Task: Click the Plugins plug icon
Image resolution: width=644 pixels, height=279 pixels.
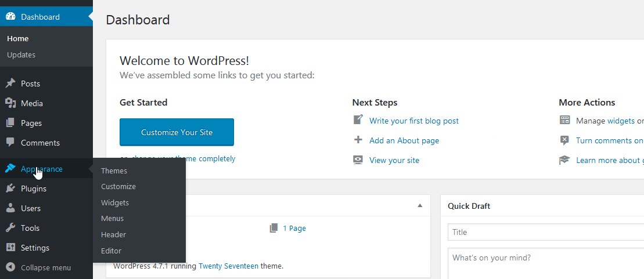Action: (10, 189)
